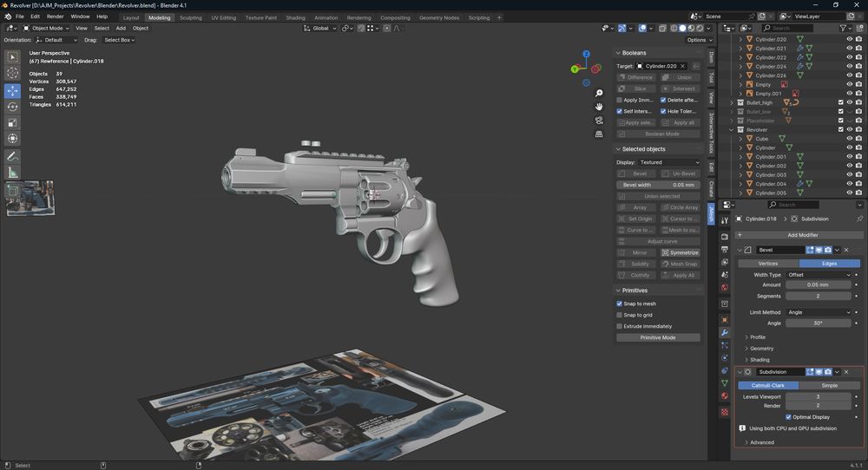Open the Drag Select Box dropdown

point(119,40)
